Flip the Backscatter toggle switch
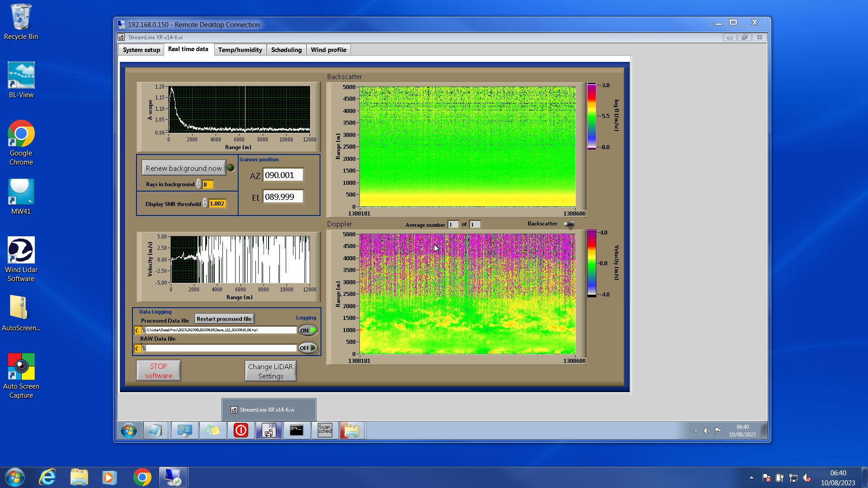 pos(569,224)
